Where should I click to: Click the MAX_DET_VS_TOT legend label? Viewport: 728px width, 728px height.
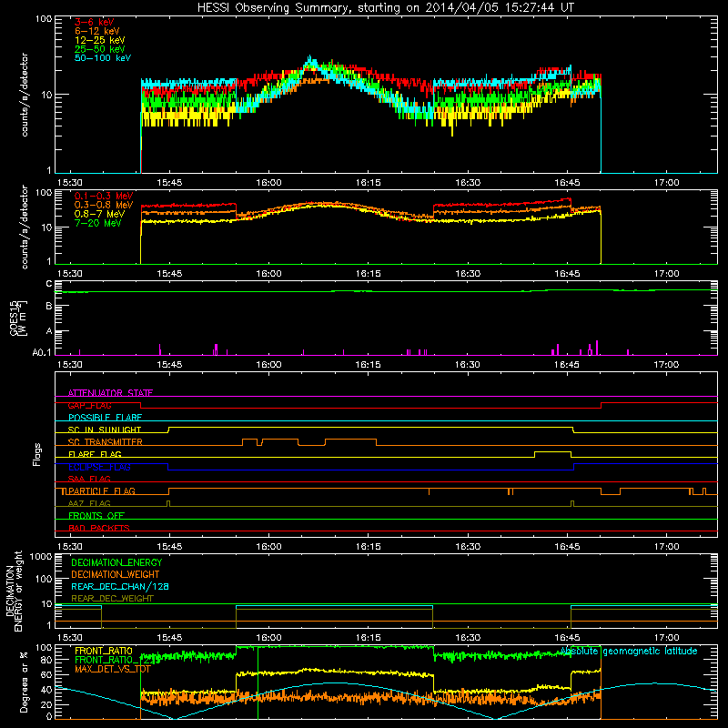coord(112,669)
